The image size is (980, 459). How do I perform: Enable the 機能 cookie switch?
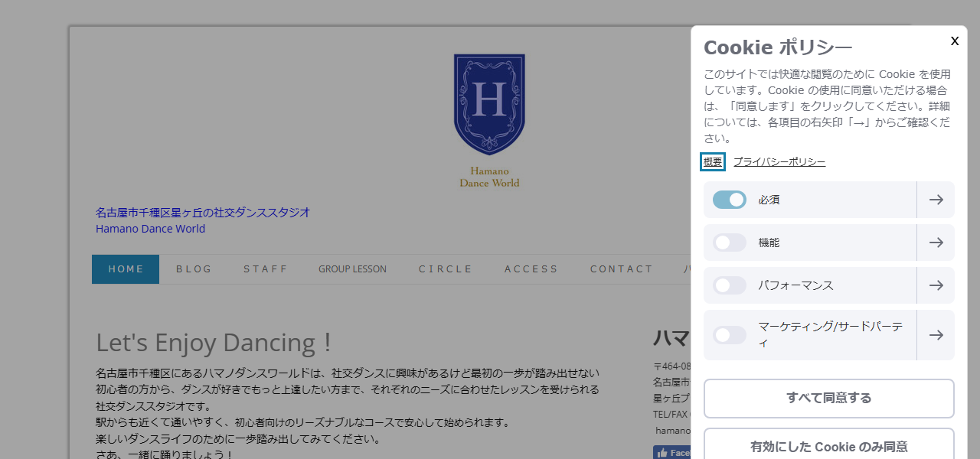[730, 243]
